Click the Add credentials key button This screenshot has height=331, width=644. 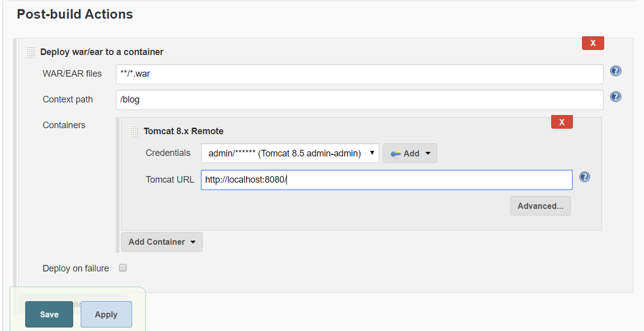coord(409,153)
